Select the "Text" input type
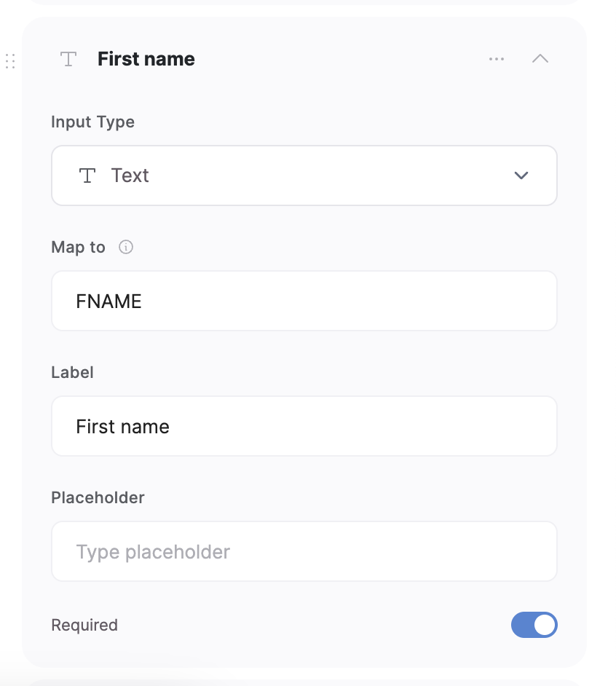The width and height of the screenshot is (616, 686). (x=130, y=175)
